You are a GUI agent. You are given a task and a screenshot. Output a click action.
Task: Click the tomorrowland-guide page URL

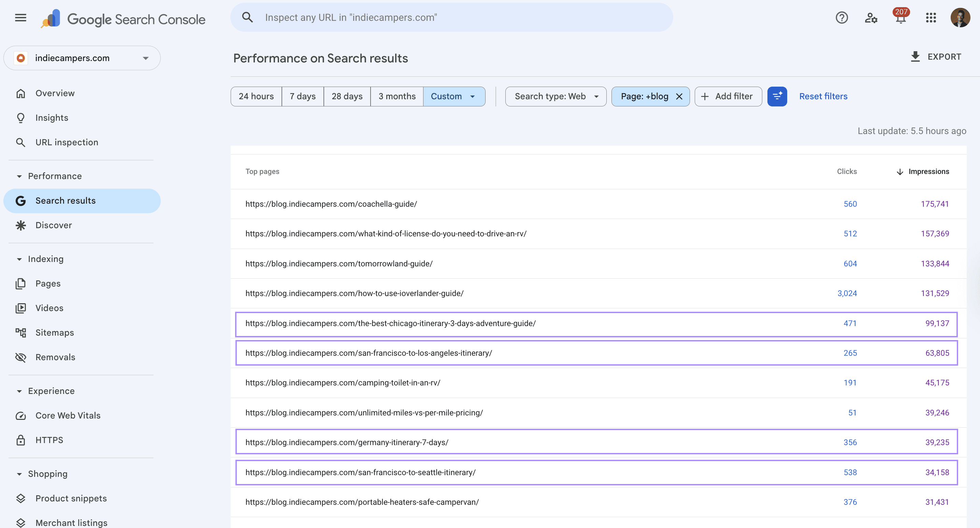(338, 264)
